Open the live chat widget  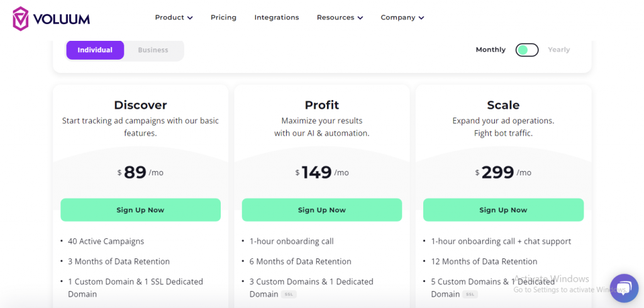624,289
